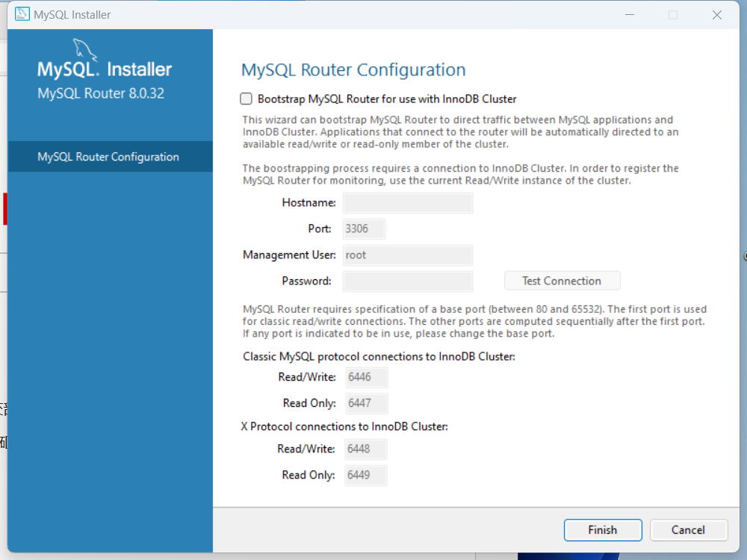This screenshot has width=747, height=560.
Task: Click the Port field showing 3306
Action: 364,229
